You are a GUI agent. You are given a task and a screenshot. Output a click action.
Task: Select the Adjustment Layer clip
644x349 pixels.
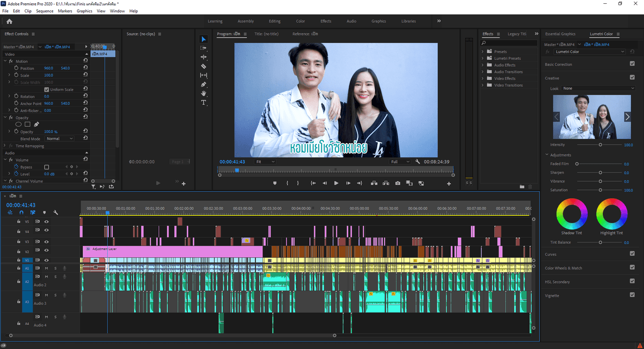[x=172, y=251]
